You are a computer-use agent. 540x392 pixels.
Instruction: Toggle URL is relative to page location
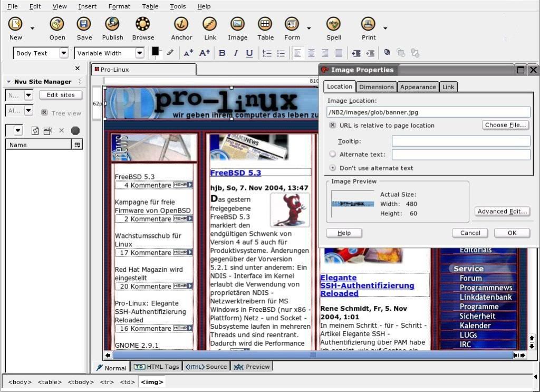pyautogui.click(x=332, y=125)
